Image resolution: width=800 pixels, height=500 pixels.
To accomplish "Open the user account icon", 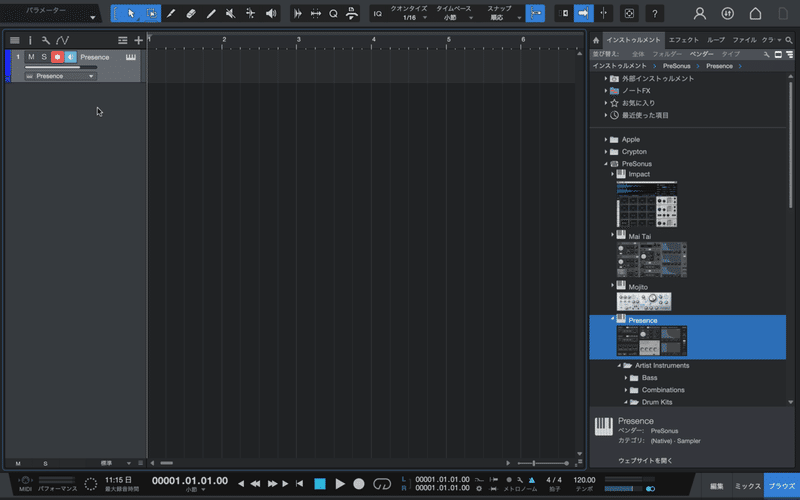I will (x=700, y=14).
